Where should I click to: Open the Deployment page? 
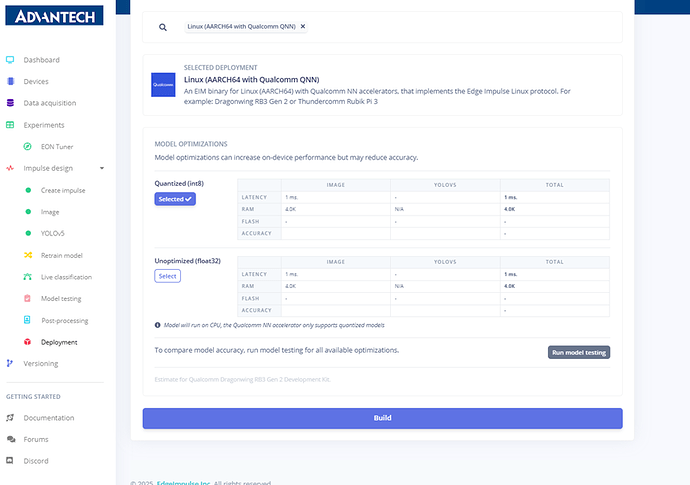(x=59, y=342)
